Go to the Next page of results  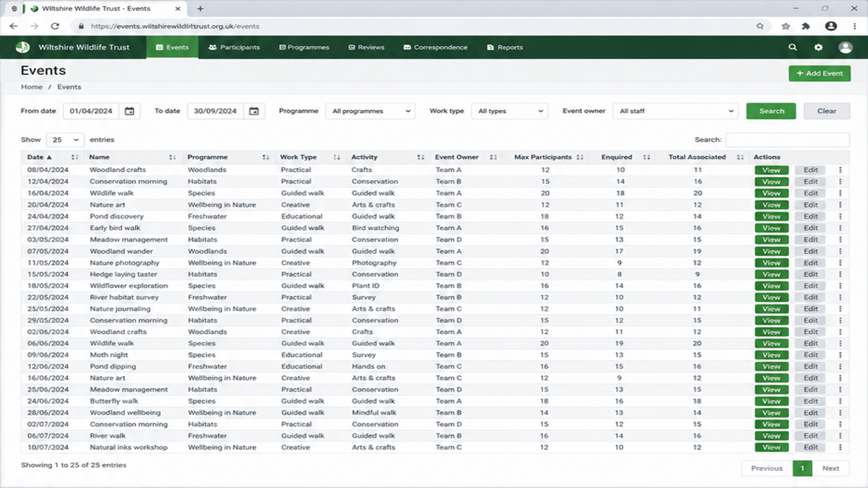[831, 468]
